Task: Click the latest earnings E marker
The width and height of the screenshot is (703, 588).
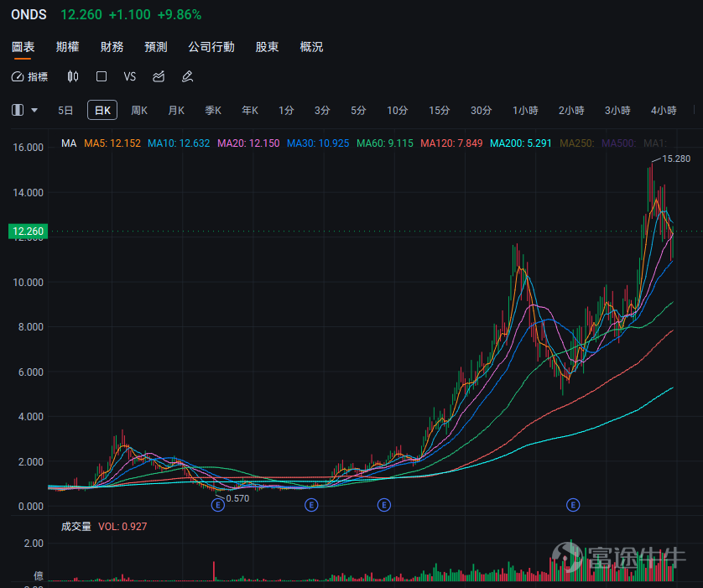Action: (573, 505)
